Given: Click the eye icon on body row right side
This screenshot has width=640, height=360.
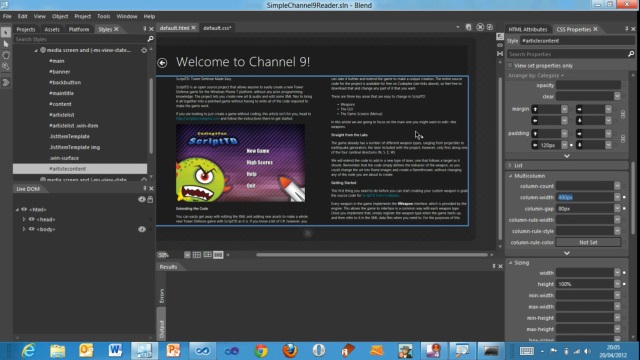Looking at the screenshot, I should click(142, 229).
